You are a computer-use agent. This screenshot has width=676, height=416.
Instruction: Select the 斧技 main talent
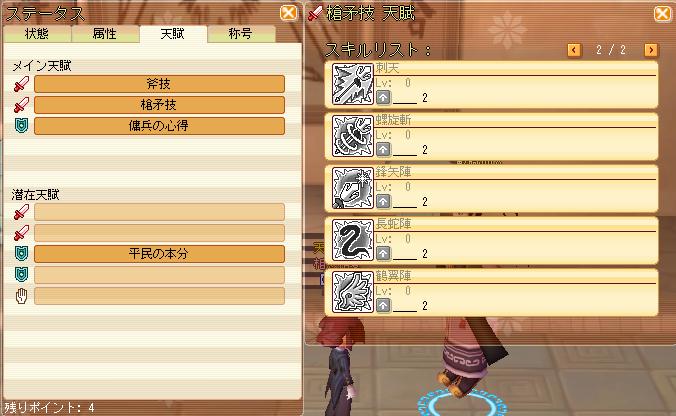159,84
